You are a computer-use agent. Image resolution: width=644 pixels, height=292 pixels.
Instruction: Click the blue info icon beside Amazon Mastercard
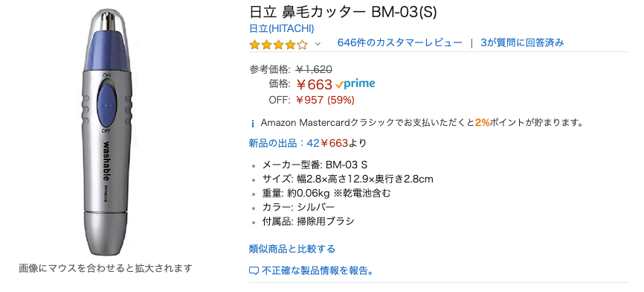click(x=253, y=123)
